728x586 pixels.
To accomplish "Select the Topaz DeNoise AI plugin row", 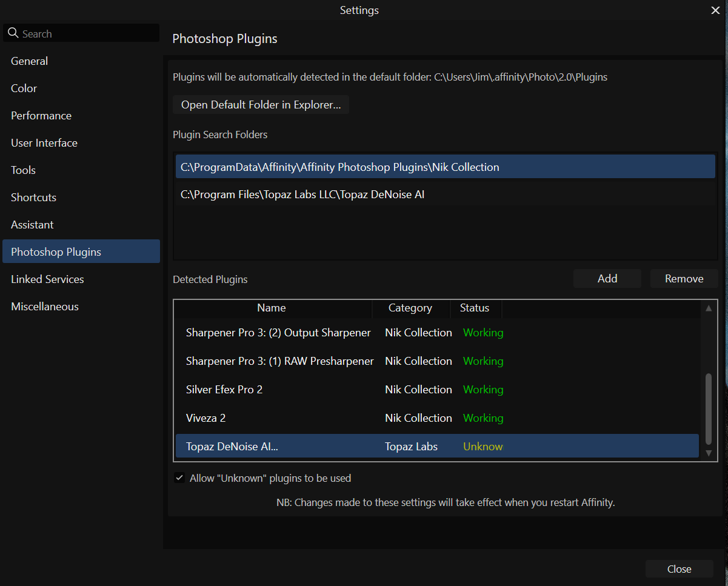I will (437, 446).
